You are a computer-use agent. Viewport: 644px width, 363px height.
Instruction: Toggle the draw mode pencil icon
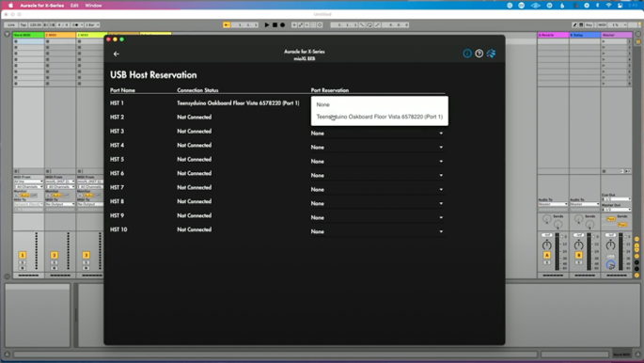tap(574, 25)
